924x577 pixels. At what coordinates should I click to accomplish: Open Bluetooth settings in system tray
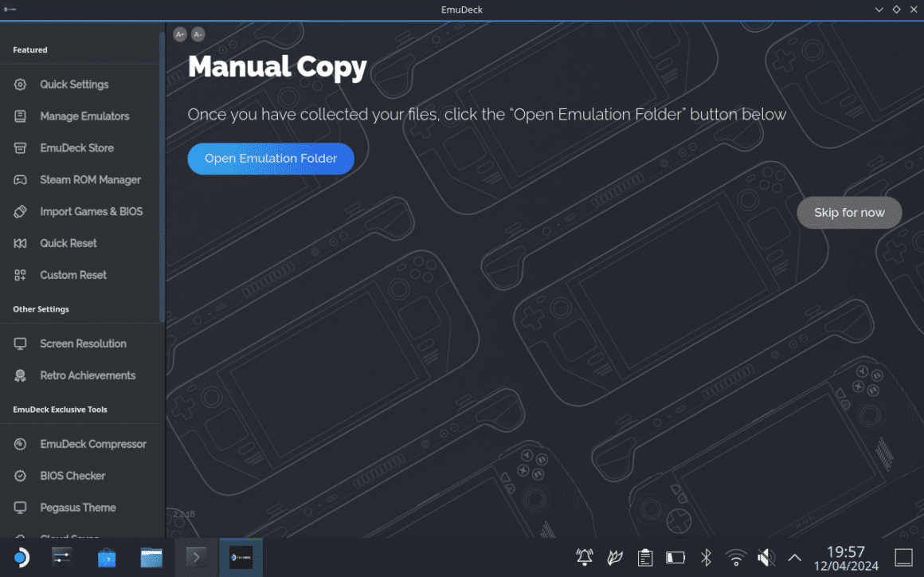pos(706,557)
